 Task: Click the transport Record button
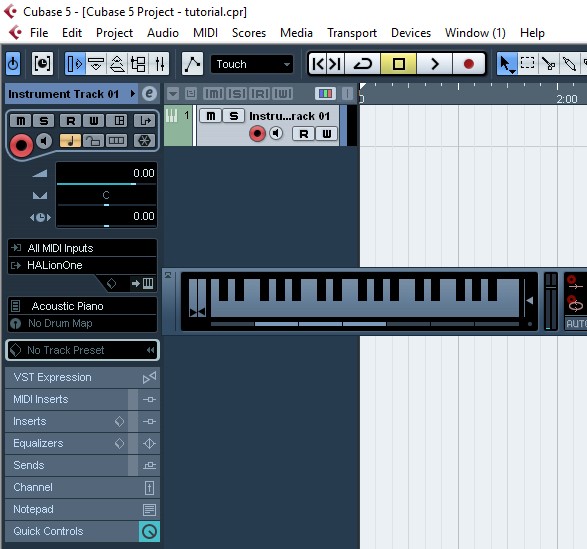(x=469, y=64)
